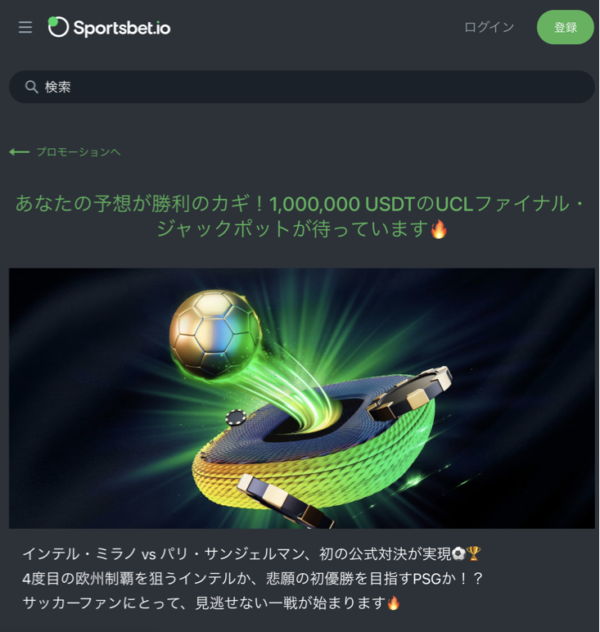Click the poker chip at stadium bottom
The width and height of the screenshot is (600, 632).
[285, 501]
